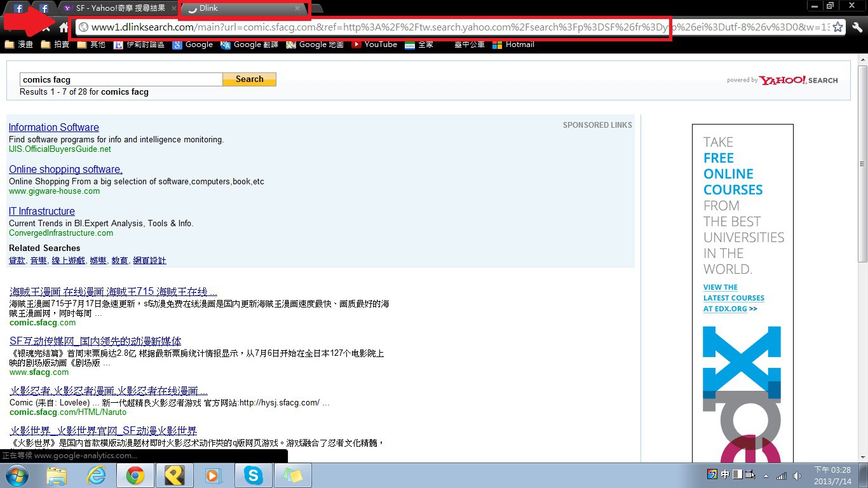Viewport: 868px width, 488px height.
Task: Open the sticky notes taskbar icon
Action: click(293, 475)
